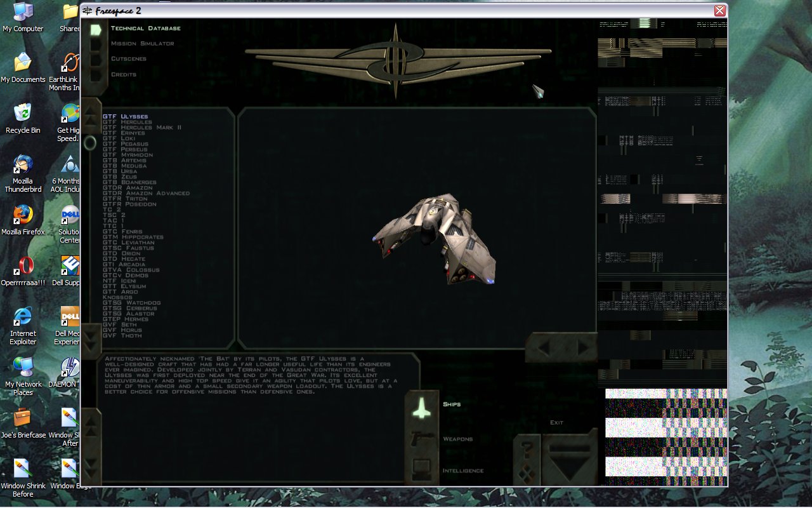Viewport: 812px width, 508px height.
Task: Select GTFR Triton in the ship list
Action: click(x=125, y=199)
